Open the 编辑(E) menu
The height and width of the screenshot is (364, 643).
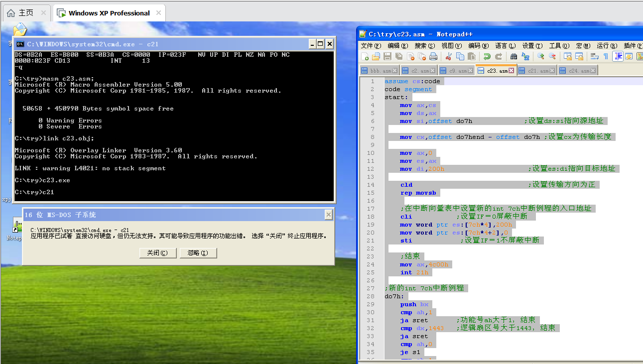pyautogui.click(x=398, y=45)
